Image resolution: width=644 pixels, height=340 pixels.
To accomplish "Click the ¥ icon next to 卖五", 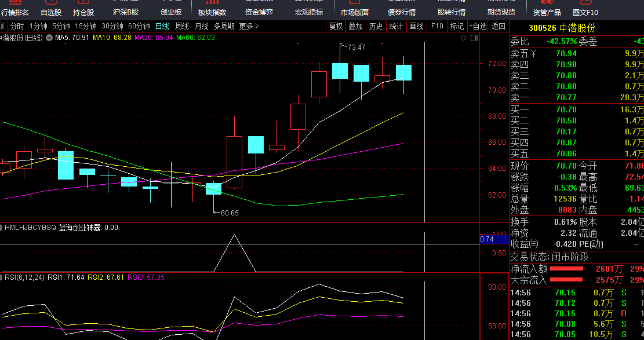I will [x=534, y=53].
